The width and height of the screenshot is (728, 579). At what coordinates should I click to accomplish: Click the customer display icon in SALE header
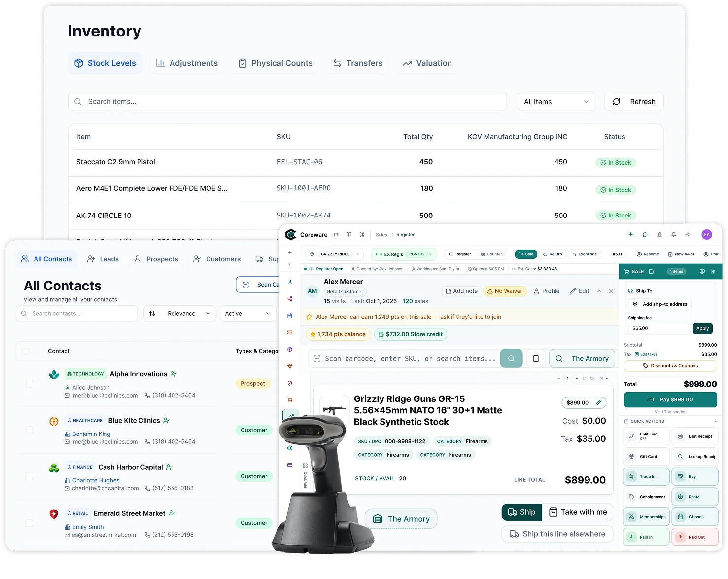coord(702,272)
